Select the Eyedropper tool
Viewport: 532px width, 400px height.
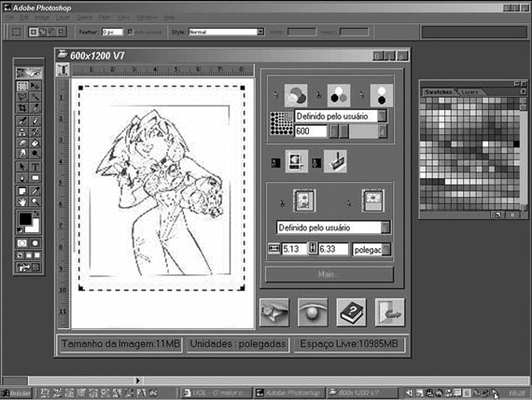35,191
